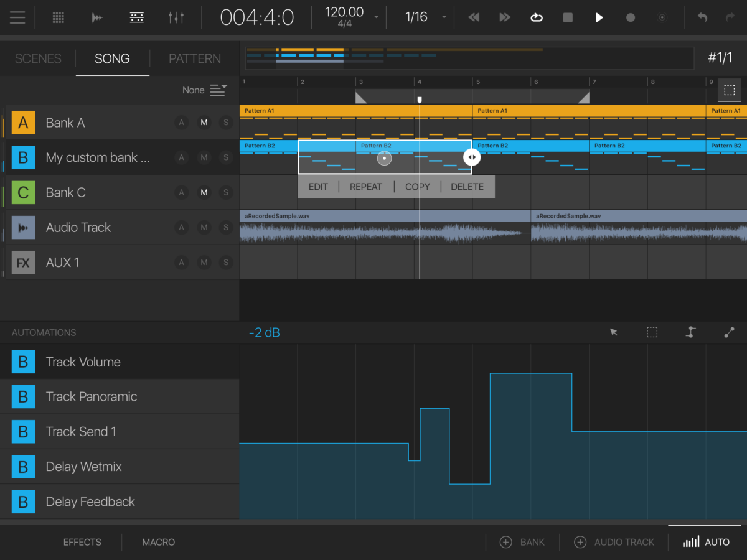Toggle automation A on Bank C
The width and height of the screenshot is (747, 560).
(181, 193)
